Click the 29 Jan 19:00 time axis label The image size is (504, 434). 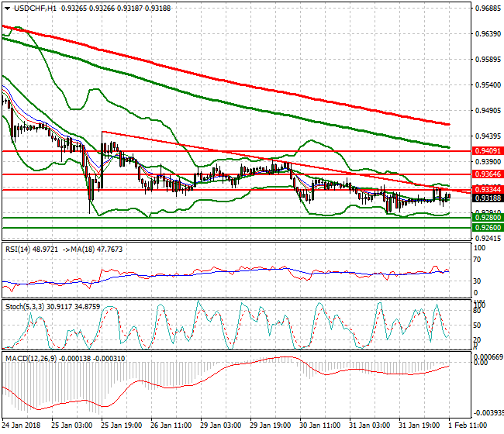pyautogui.click(x=271, y=425)
